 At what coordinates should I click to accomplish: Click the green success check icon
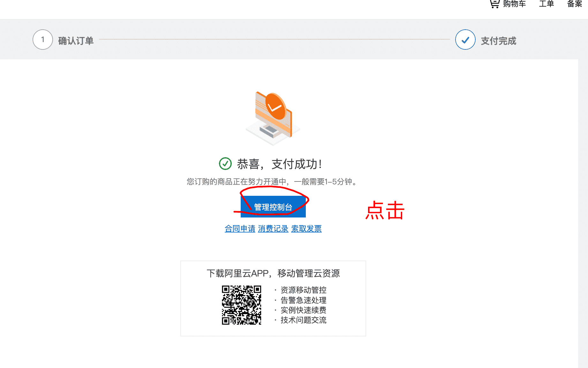pyautogui.click(x=225, y=164)
